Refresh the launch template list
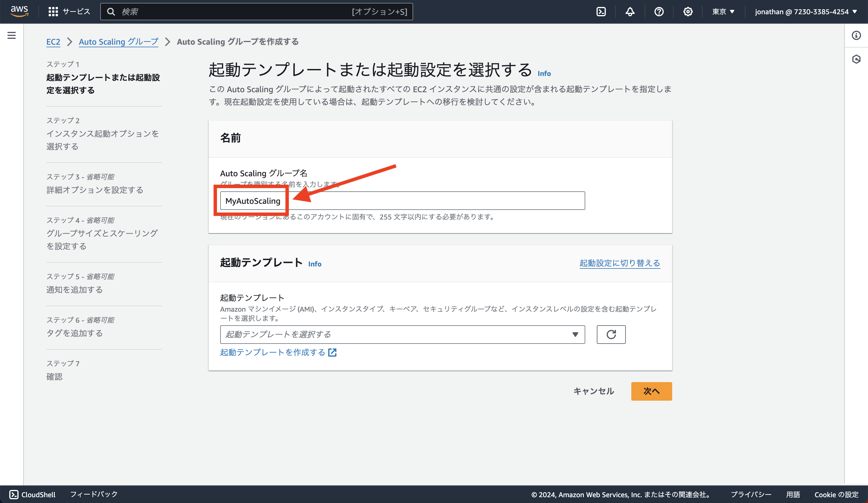 (x=611, y=334)
